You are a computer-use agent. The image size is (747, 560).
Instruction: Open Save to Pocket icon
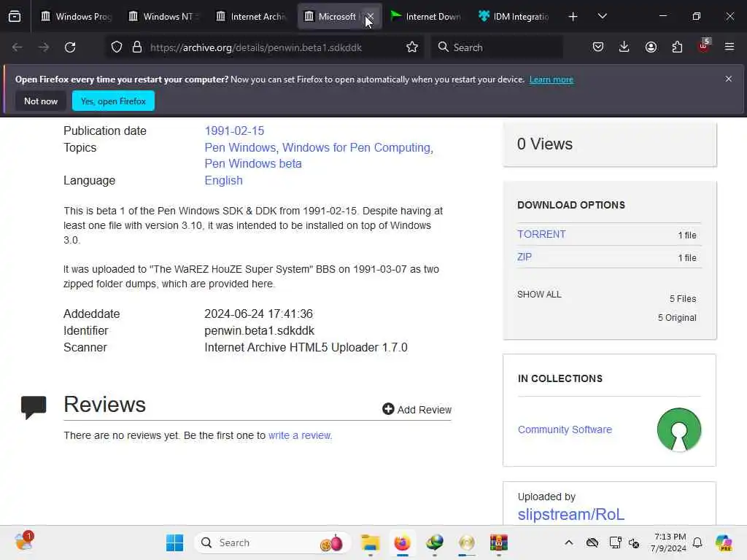(598, 47)
